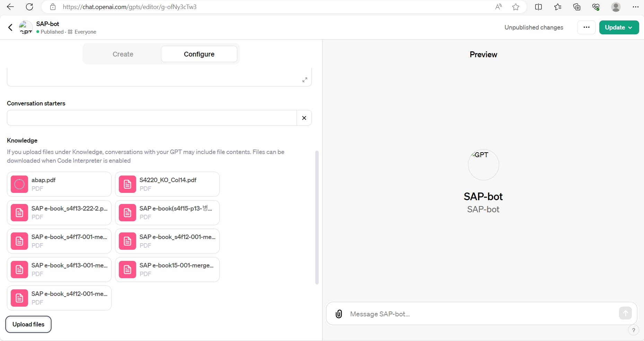Screen dimensions: 644x341
Task: Open the three-dot more options menu
Action: click(586, 27)
